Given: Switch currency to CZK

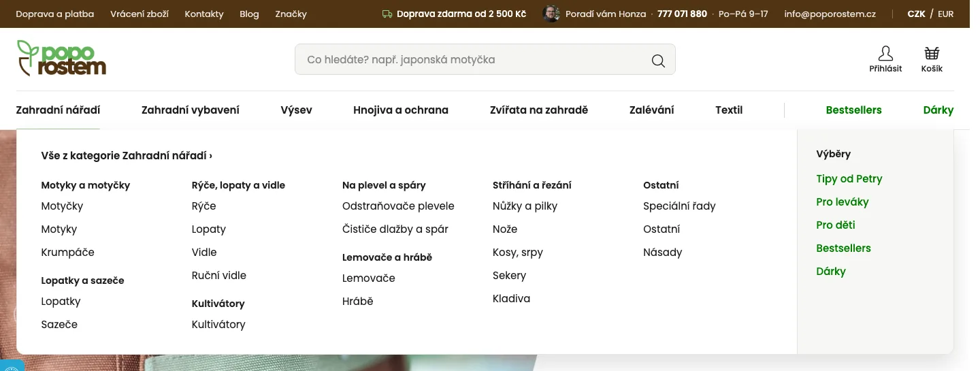Looking at the screenshot, I should click(916, 14).
